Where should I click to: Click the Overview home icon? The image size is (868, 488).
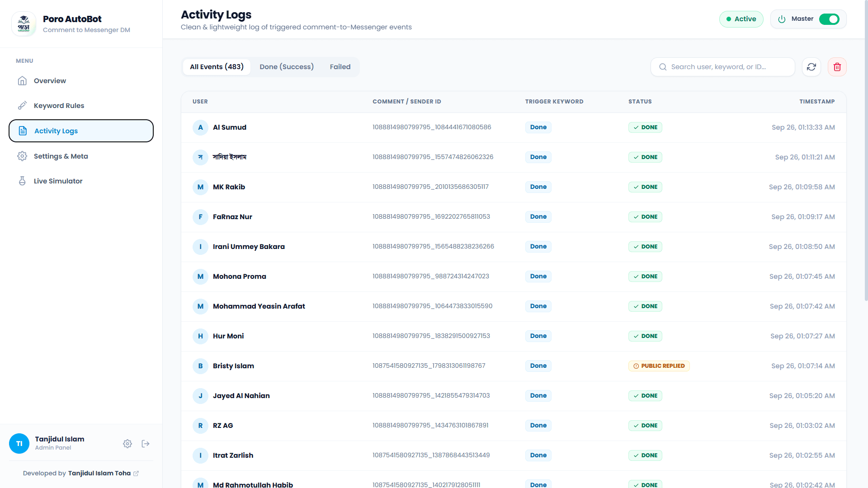tap(22, 81)
